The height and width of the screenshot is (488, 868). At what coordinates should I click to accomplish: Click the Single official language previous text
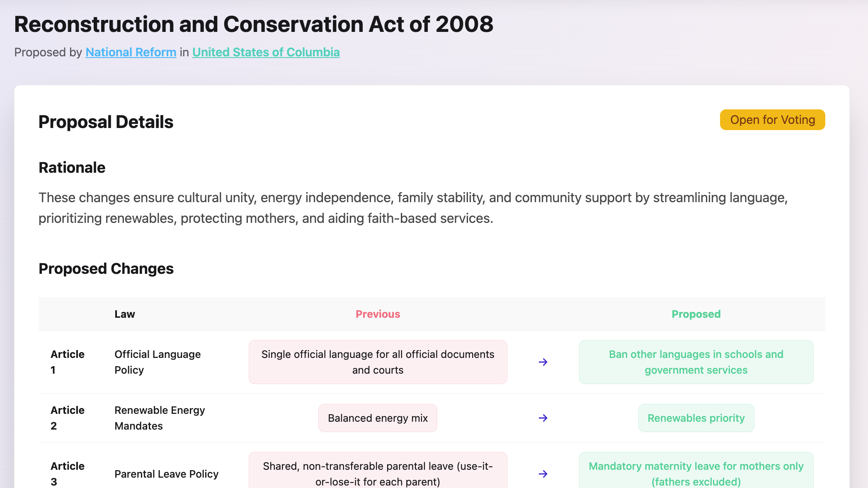[378, 362]
